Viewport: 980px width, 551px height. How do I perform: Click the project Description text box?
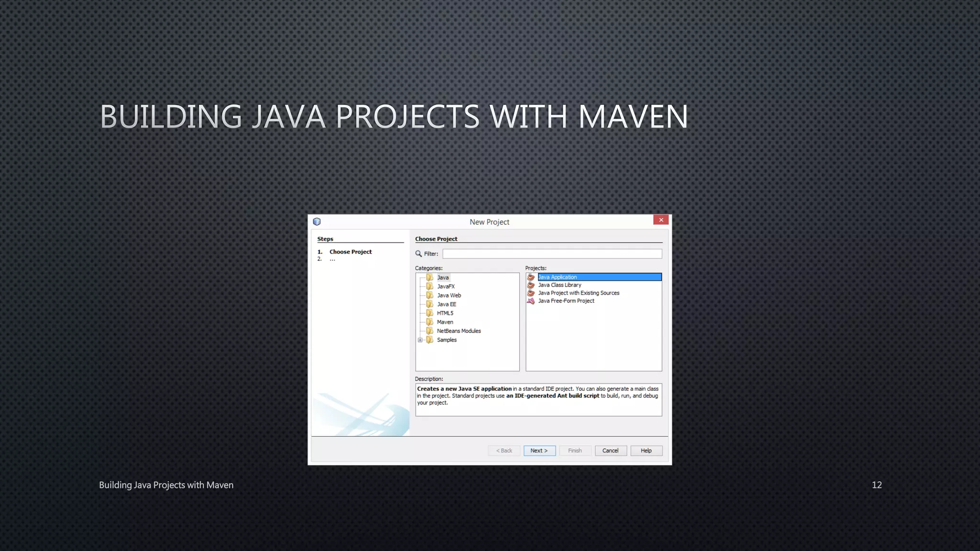point(539,400)
